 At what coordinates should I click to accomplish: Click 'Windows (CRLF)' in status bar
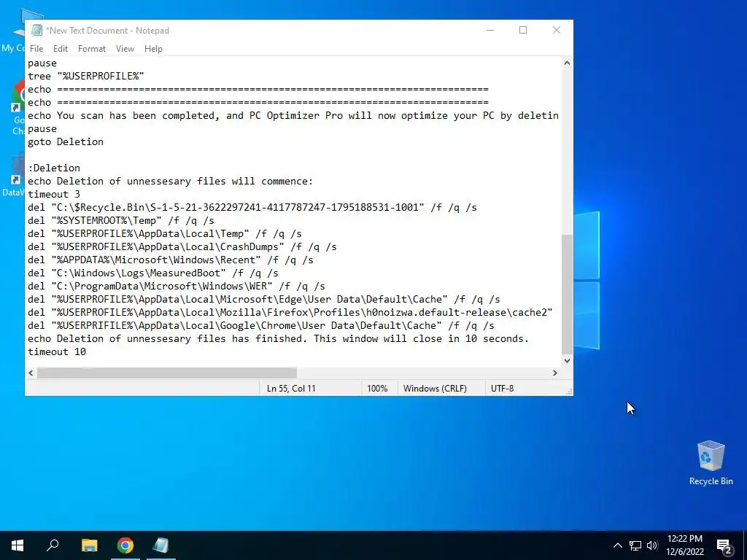tap(435, 389)
